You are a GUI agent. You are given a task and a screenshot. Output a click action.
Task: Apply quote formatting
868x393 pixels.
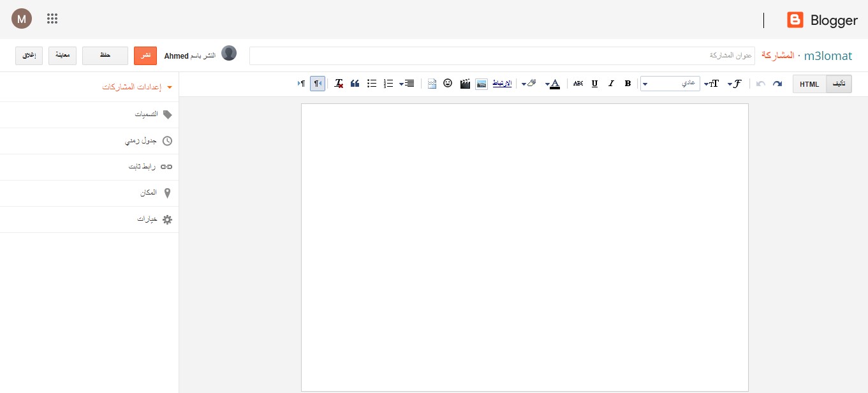coord(355,84)
